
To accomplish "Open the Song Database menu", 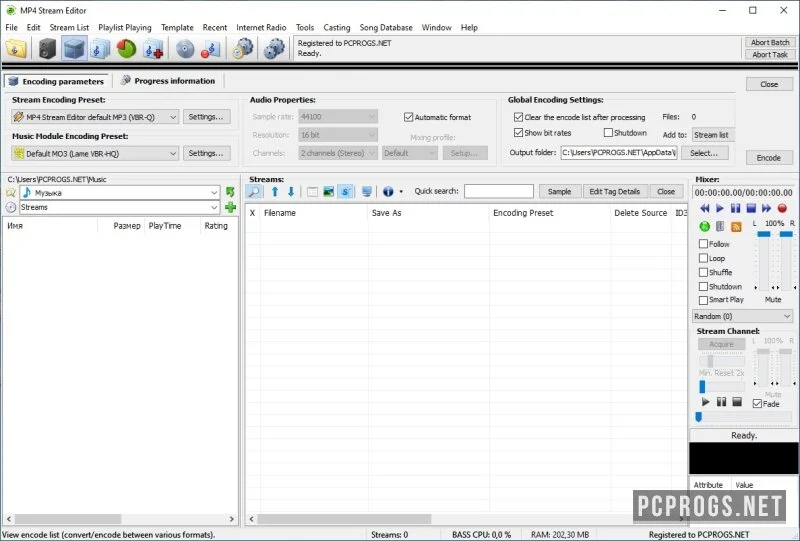I will [386, 28].
